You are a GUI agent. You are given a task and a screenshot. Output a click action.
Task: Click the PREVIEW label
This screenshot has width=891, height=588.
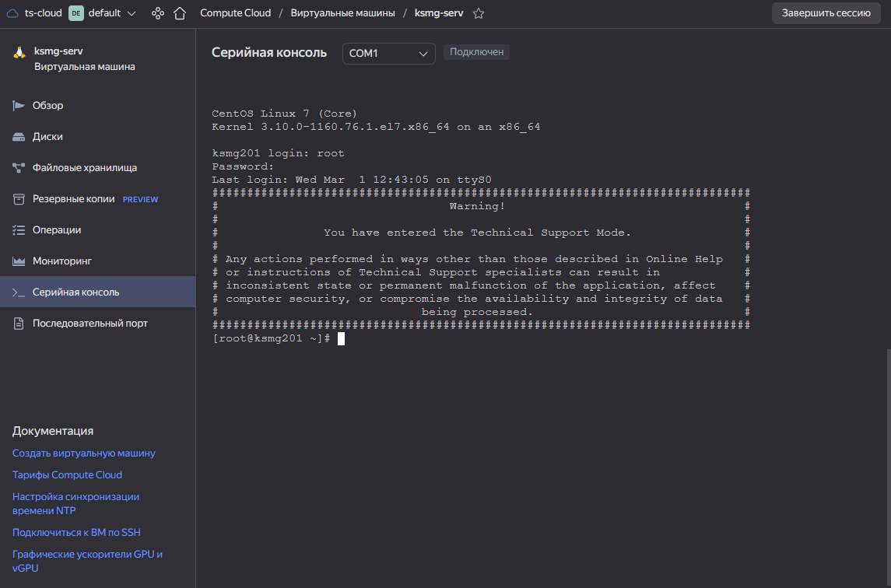[x=140, y=199]
